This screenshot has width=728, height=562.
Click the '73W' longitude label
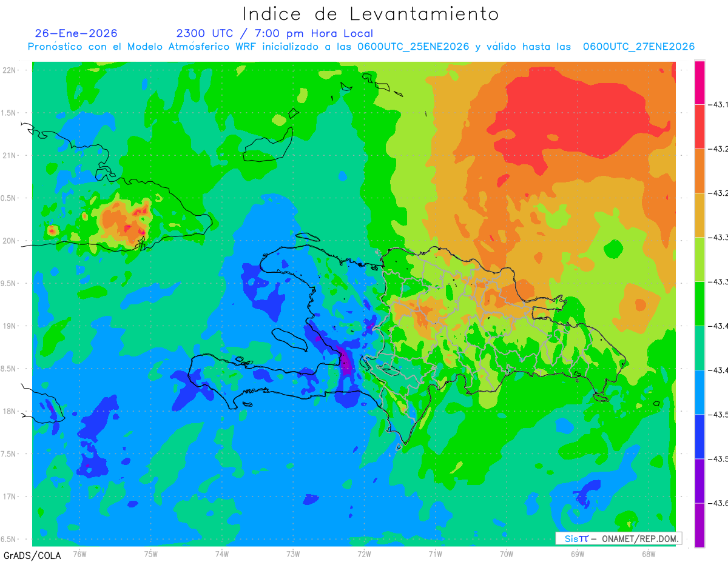click(x=293, y=554)
